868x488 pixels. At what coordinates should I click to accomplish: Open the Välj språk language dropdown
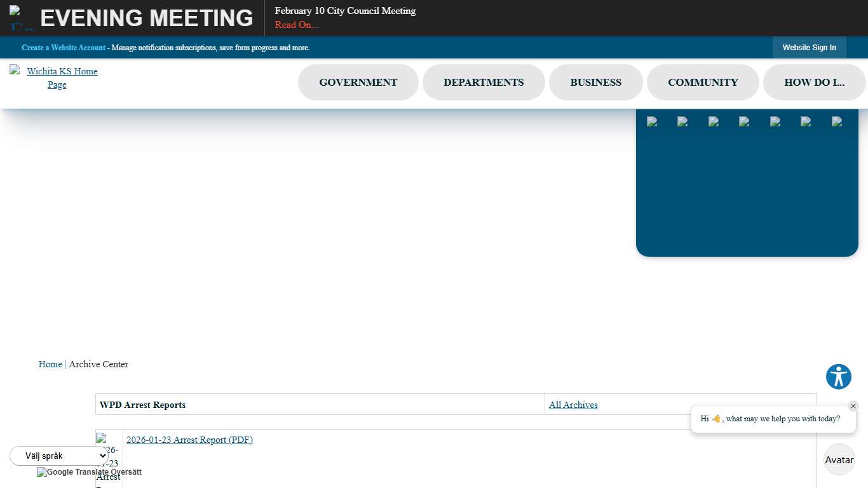(59, 456)
